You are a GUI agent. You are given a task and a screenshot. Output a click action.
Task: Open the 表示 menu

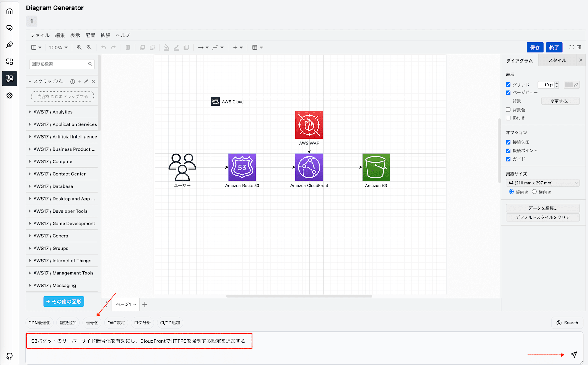point(75,35)
